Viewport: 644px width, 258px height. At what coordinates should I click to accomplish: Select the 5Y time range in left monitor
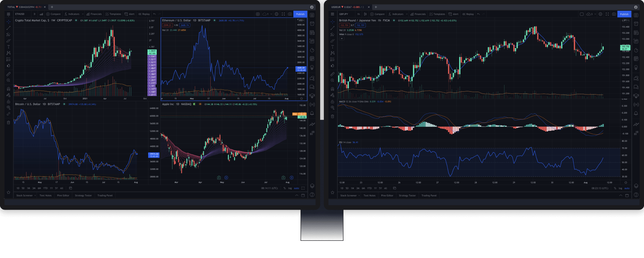coord(56,188)
